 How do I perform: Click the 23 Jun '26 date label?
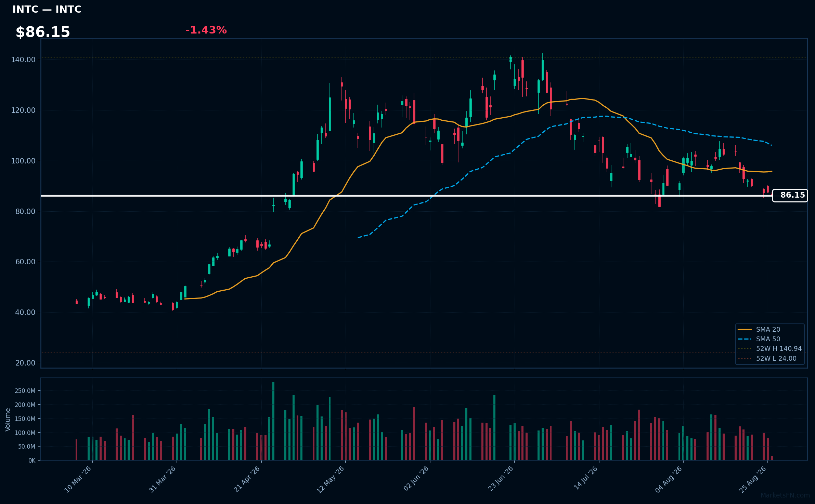coord(501,479)
